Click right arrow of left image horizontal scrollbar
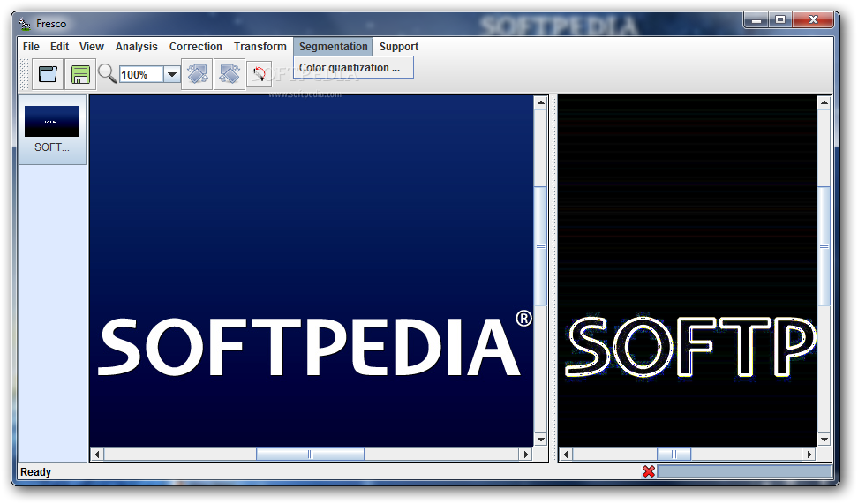This screenshot has width=858, height=504. [526, 455]
